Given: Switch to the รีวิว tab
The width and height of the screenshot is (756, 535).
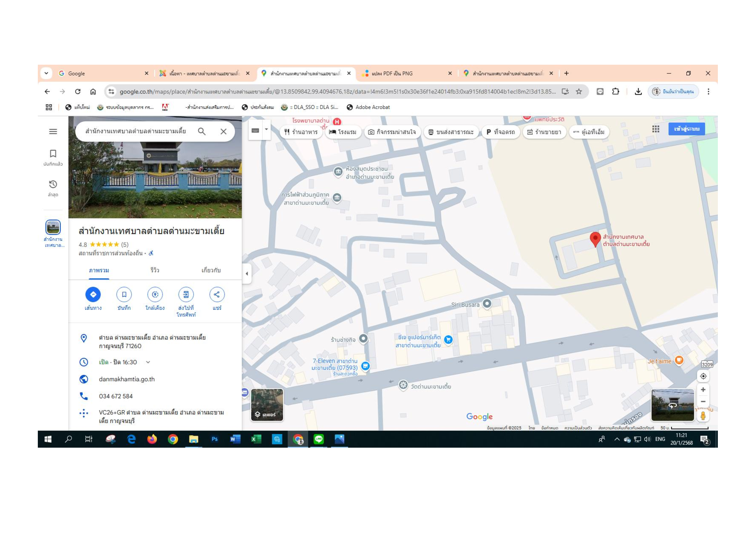Looking at the screenshot, I should tap(155, 270).
